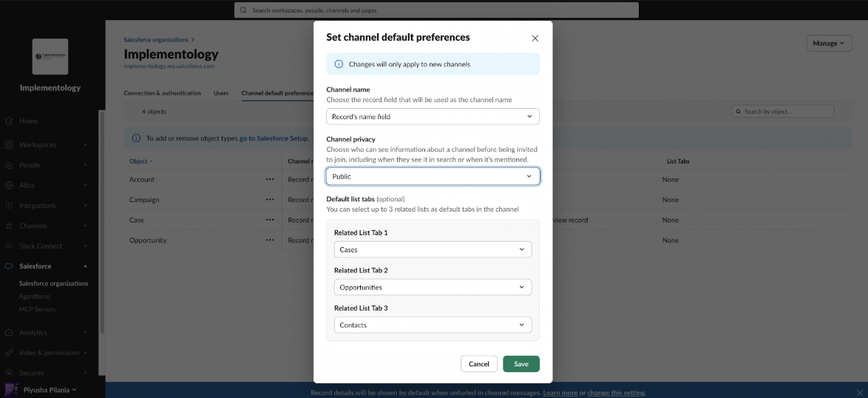Click the Home icon in sidebar

coord(9,121)
